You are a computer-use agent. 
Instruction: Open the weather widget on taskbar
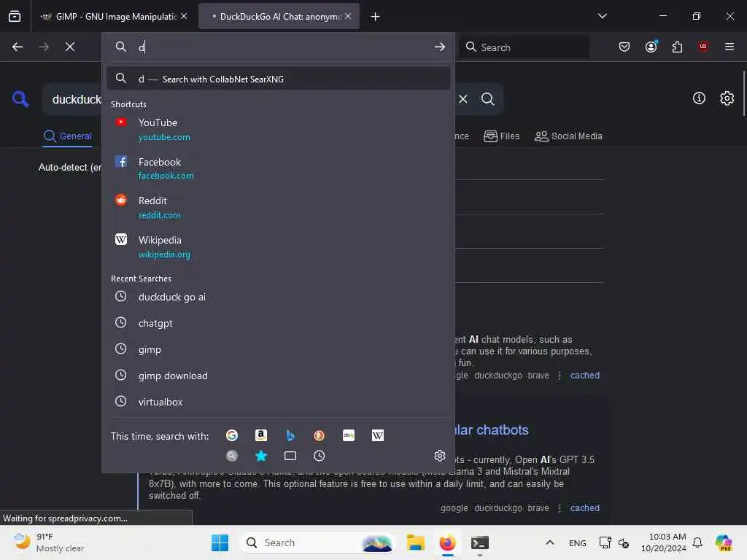point(49,542)
